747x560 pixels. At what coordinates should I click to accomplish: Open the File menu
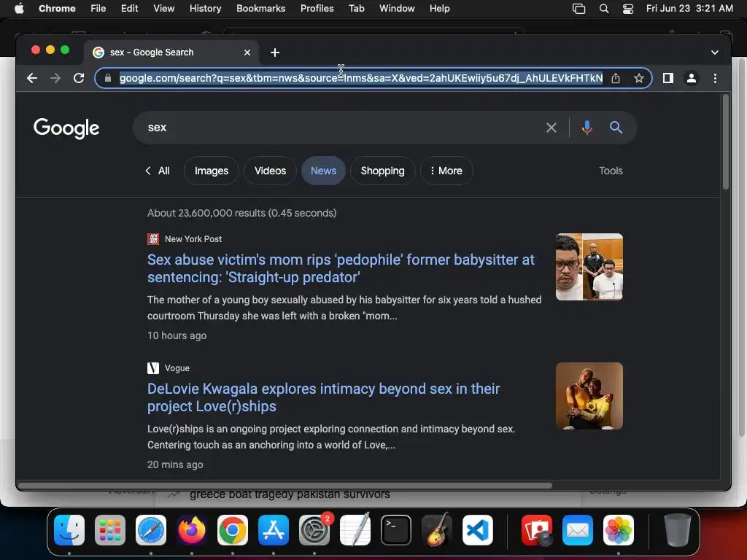(98, 9)
